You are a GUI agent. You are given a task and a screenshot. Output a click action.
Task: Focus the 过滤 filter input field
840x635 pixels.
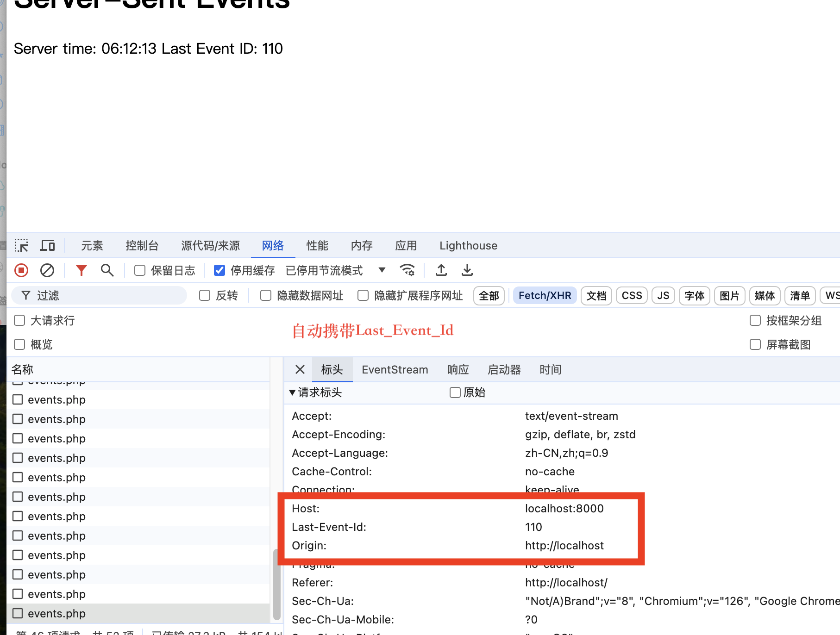(99, 295)
